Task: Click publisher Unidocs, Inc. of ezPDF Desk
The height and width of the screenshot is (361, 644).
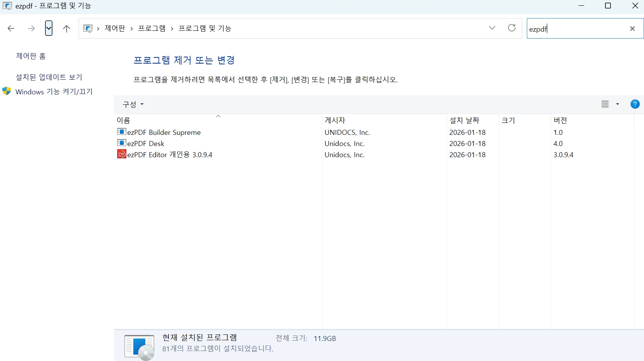Action: click(345, 143)
